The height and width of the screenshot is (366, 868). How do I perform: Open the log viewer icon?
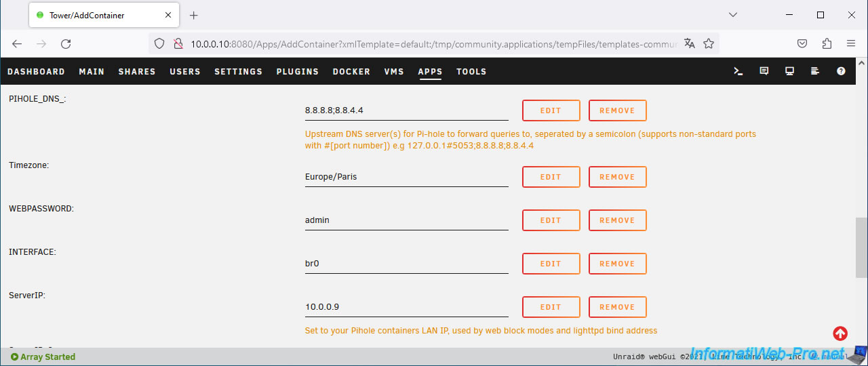pyautogui.click(x=815, y=71)
